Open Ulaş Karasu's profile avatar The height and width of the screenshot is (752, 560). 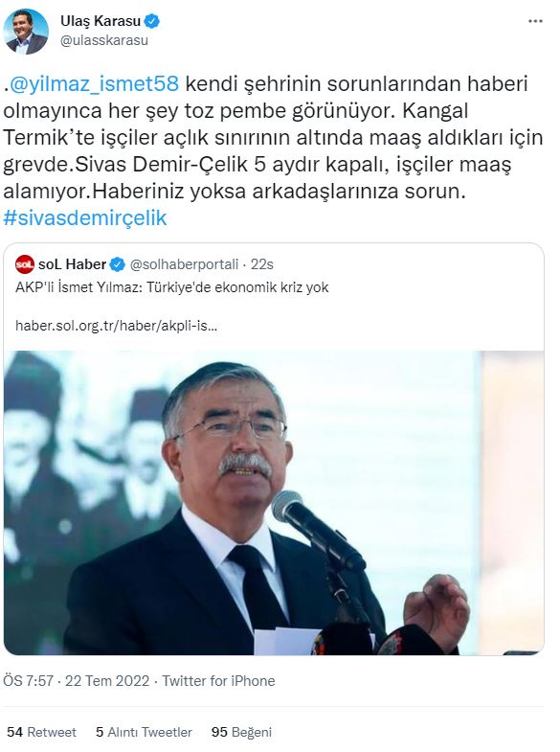26,32
